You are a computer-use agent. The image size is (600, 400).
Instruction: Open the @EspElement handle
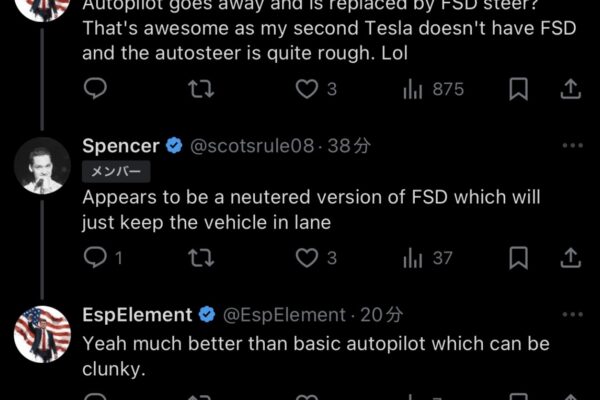tap(283, 315)
